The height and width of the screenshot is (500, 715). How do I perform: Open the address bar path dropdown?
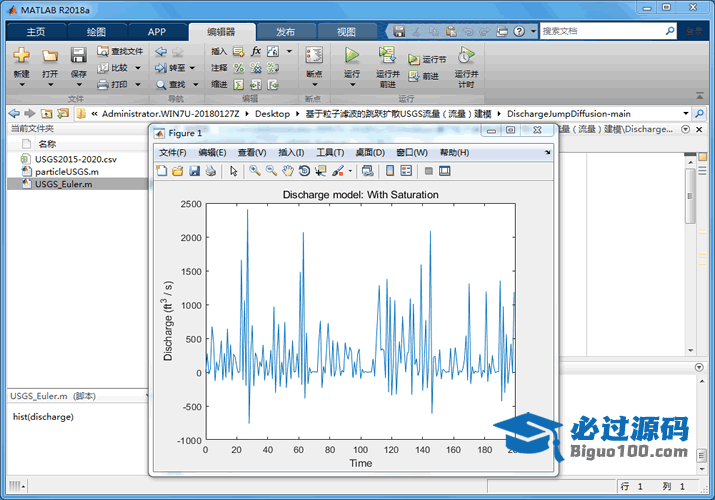tap(685, 113)
